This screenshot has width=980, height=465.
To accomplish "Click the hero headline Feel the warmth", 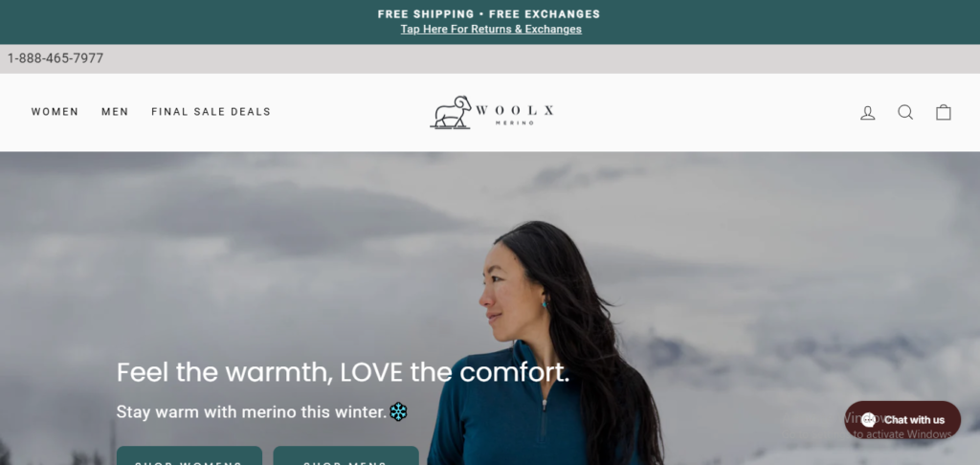I will pyautogui.click(x=344, y=372).
